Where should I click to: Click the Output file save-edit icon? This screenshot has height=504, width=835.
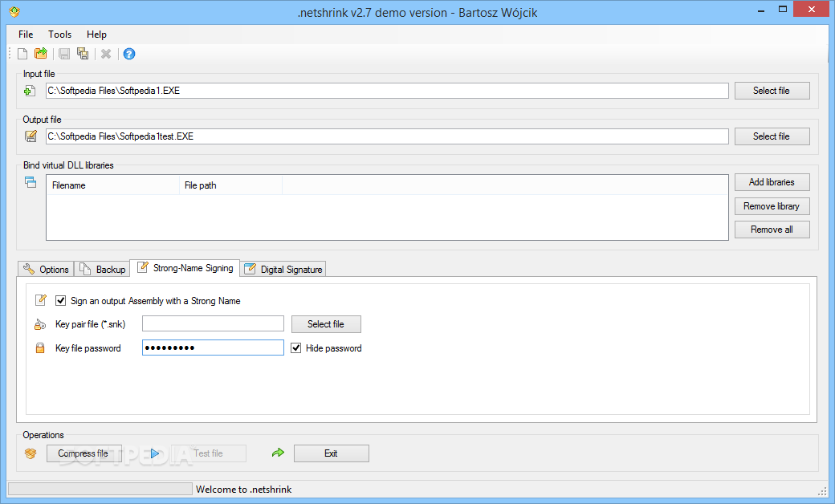[x=31, y=136]
